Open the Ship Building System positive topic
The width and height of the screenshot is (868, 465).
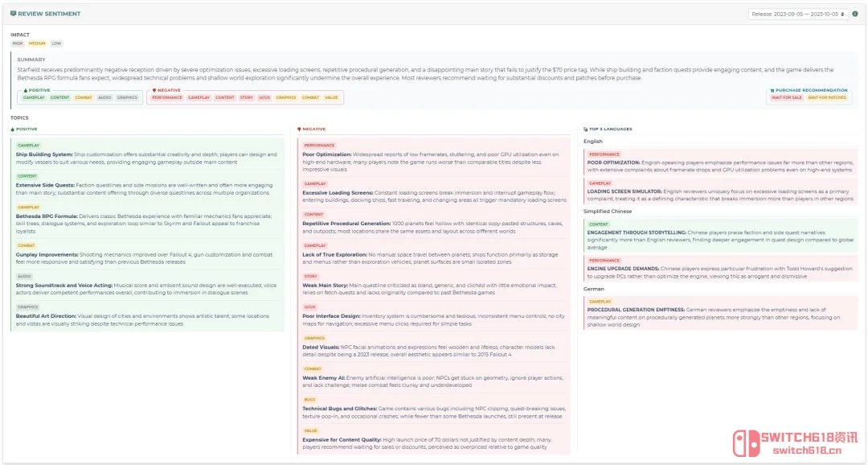click(x=146, y=158)
